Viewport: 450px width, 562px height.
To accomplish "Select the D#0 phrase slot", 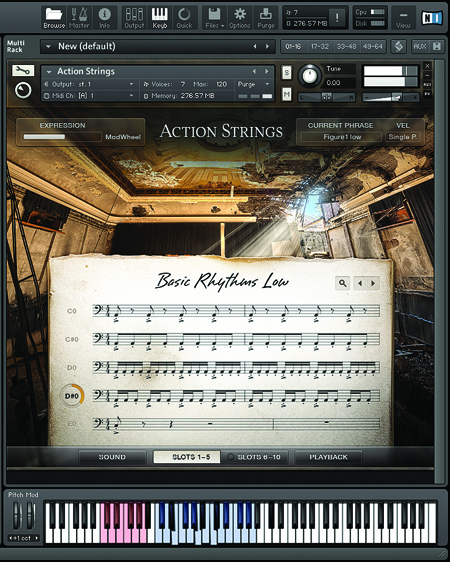I will [x=72, y=396].
